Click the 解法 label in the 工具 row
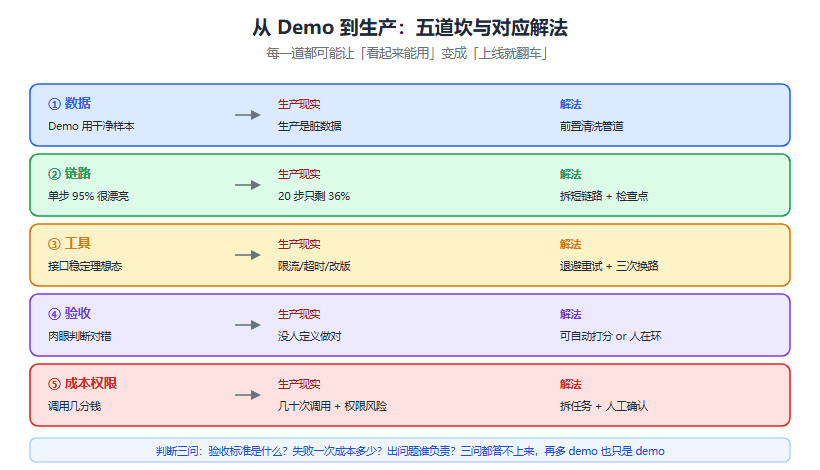Viewport: 820px width, 470px height. [571, 244]
